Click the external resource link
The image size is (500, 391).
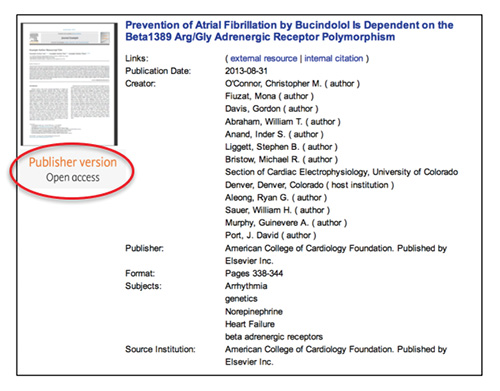tap(263, 58)
